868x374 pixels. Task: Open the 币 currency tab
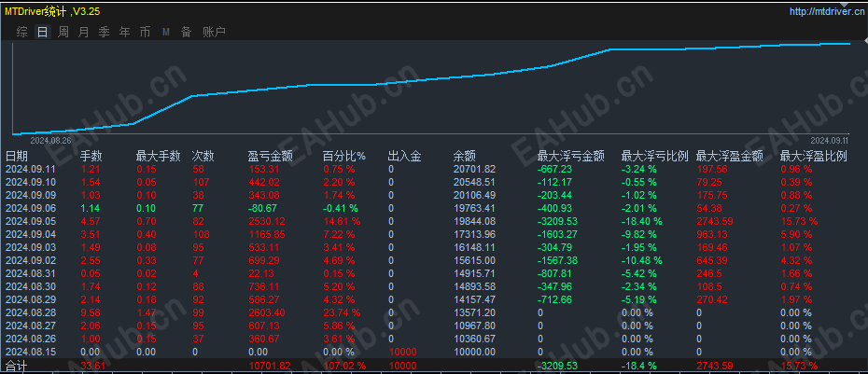pos(145,32)
